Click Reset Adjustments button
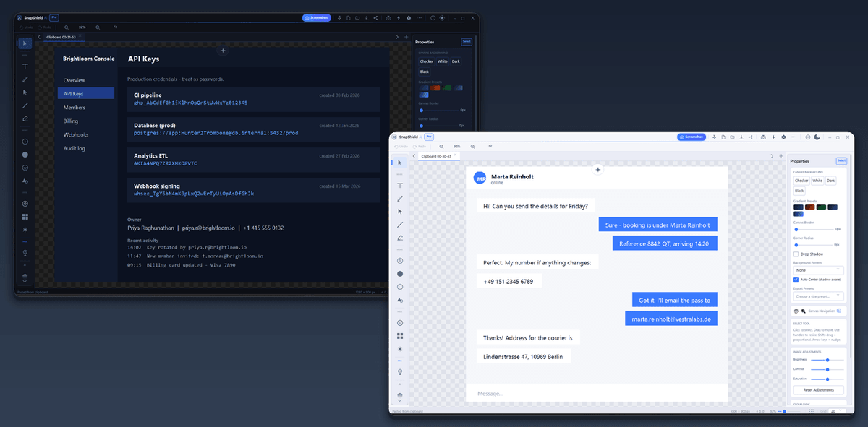This screenshot has height=427, width=868. 819,389
